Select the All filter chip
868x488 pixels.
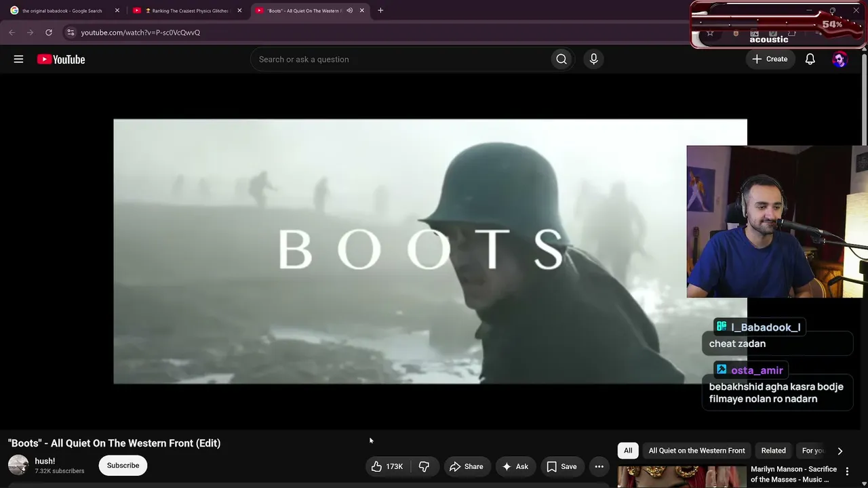628,451
